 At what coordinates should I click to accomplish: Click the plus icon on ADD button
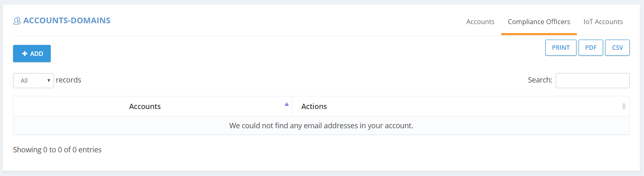(x=25, y=53)
